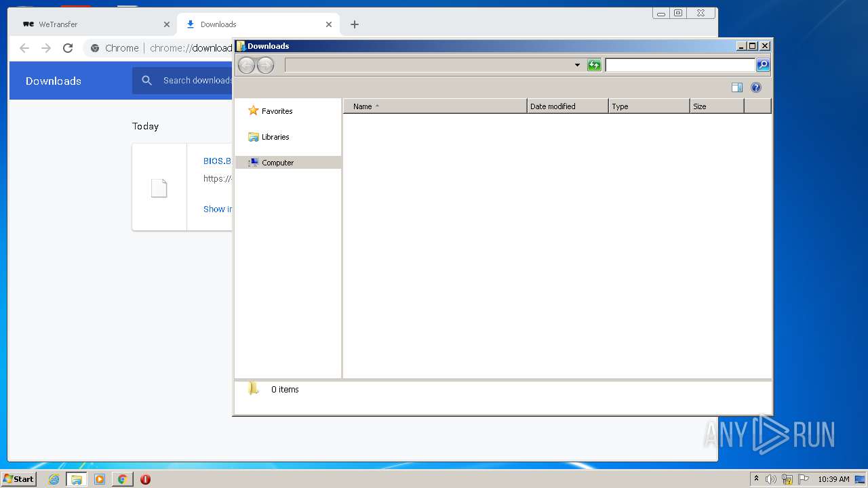Switch to the Downloads Chrome tab
This screenshot has height=488, width=868.
(258, 24)
